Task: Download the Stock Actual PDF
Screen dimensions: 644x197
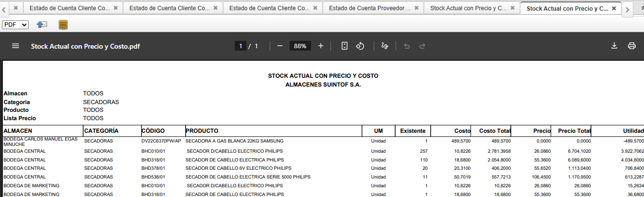Action: tap(614, 46)
